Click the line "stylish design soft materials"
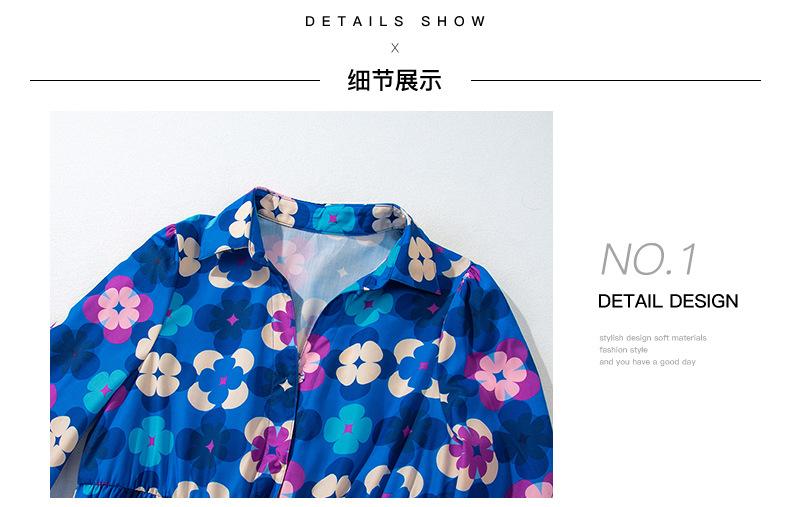Screen dimensions: 790x507 (653, 338)
